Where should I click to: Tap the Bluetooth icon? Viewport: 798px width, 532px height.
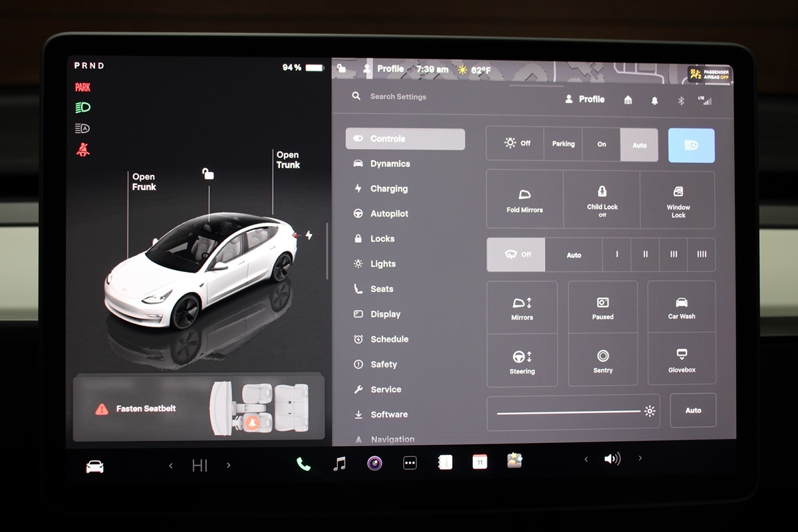[680, 100]
